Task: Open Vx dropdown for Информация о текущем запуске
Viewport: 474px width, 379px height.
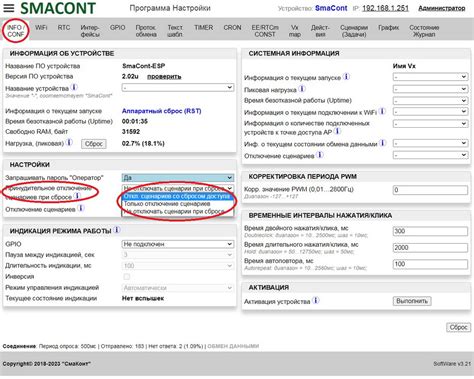Action: 430,77
